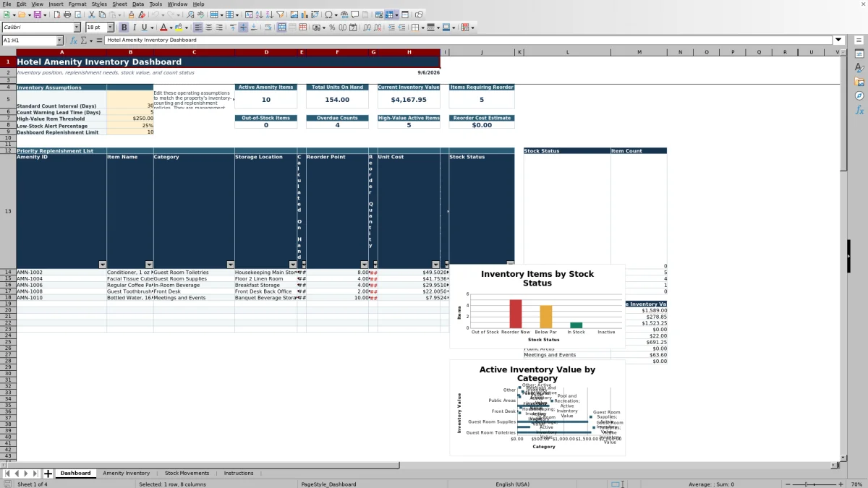This screenshot has width=868, height=488.
Task: Click the add new sheet plus button
Action: point(48,474)
